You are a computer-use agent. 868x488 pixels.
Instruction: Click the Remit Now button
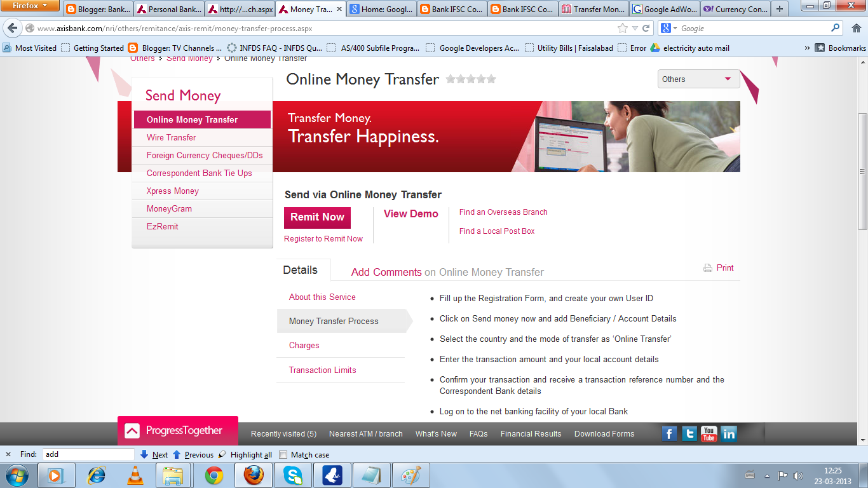point(317,217)
